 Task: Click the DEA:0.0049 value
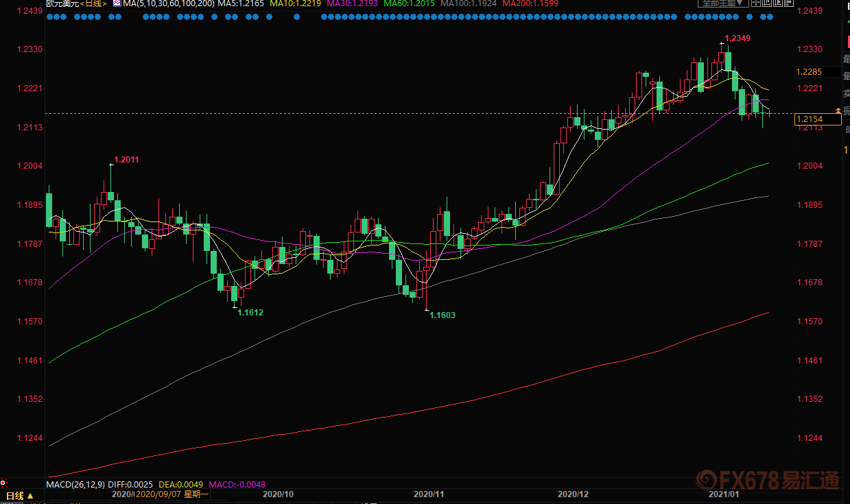pyautogui.click(x=180, y=485)
